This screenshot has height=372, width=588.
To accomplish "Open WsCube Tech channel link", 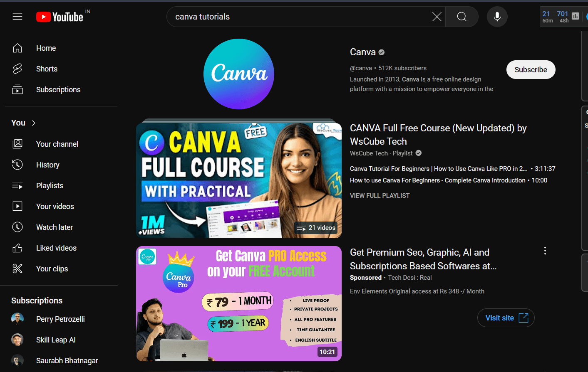I will click(369, 153).
